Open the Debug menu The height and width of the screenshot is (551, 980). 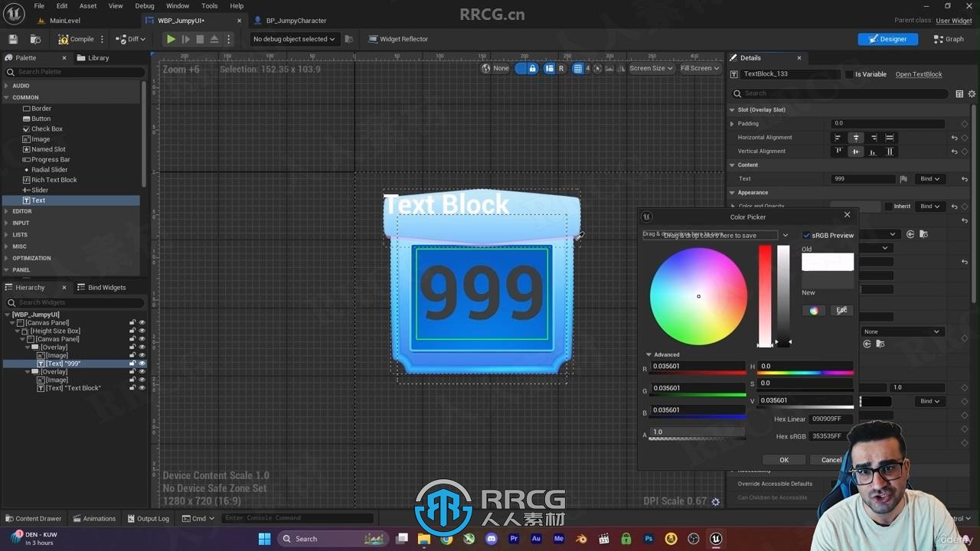pos(145,5)
